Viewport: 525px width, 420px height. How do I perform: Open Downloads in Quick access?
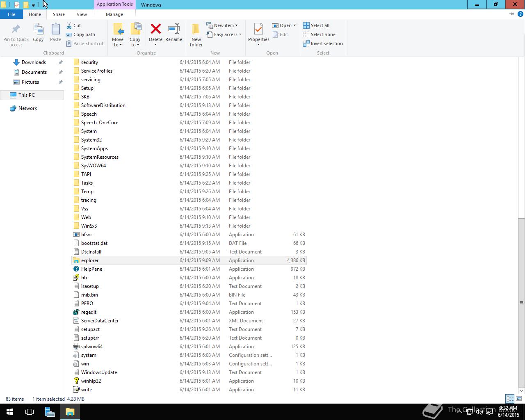point(34,62)
